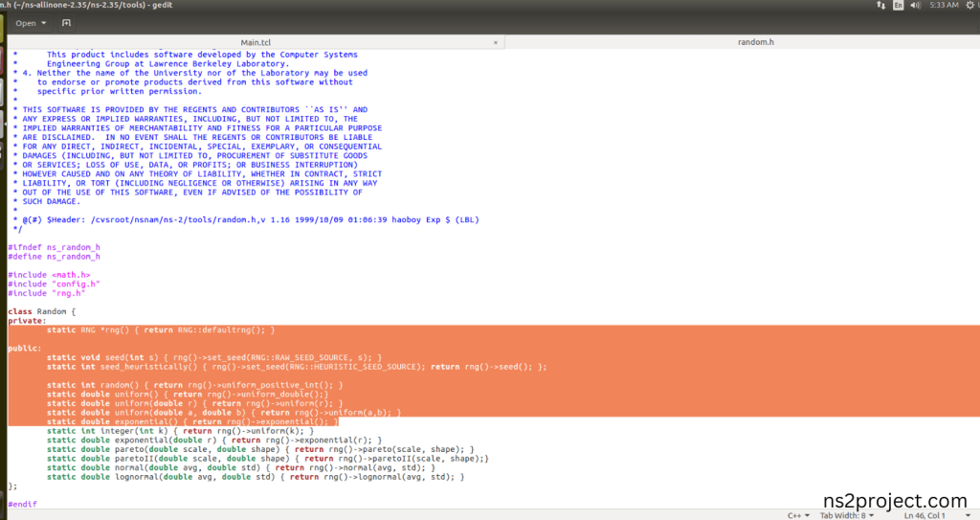Viewport: 980px width, 520px height.
Task: Click the 'paretoII(double scale' function line
Action: (x=268, y=458)
